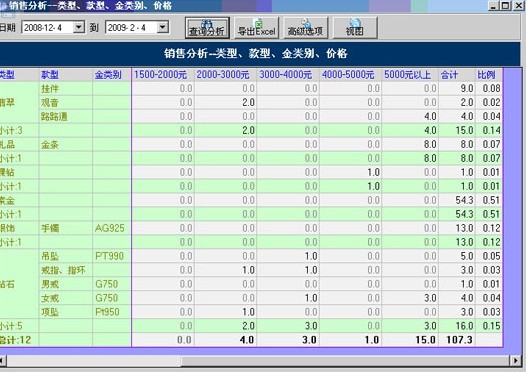Screen dimensions: 526x373
Task: Select the 手镯 row label
Action: point(50,228)
